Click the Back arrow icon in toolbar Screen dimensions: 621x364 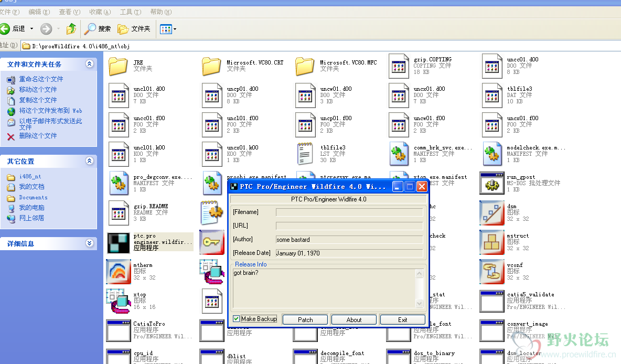pyautogui.click(x=5, y=28)
